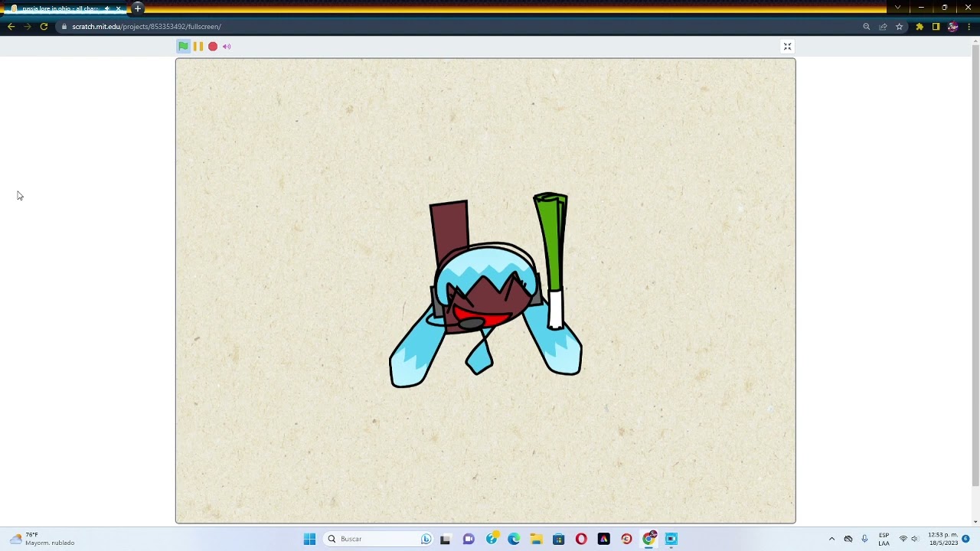Open Chrome three-dot menu
Viewport: 980px width, 551px height.
(x=969, y=27)
